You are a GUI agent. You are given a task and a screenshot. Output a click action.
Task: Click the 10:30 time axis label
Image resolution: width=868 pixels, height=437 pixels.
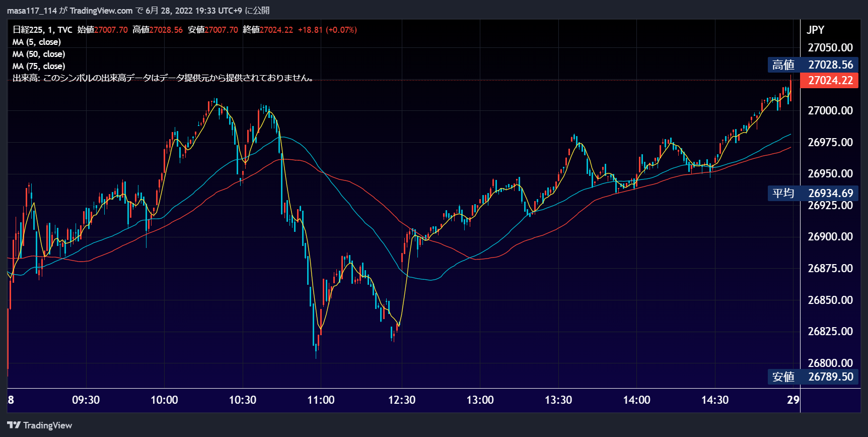pyautogui.click(x=243, y=400)
